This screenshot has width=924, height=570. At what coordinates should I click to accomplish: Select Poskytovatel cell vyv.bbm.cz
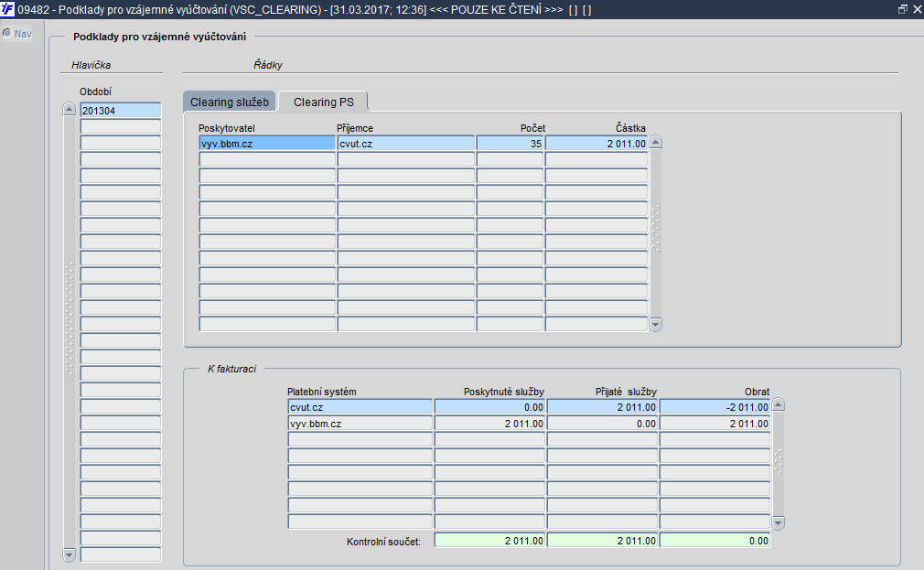267,144
